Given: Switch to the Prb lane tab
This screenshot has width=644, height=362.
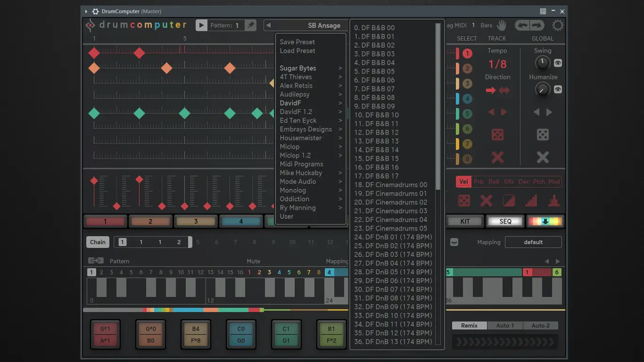Looking at the screenshot, I should (479, 181).
